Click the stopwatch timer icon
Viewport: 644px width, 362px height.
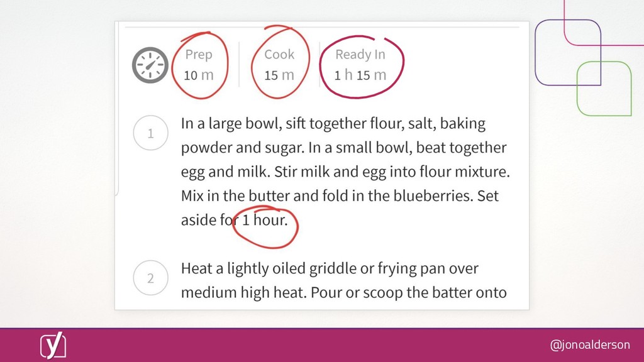(x=150, y=65)
